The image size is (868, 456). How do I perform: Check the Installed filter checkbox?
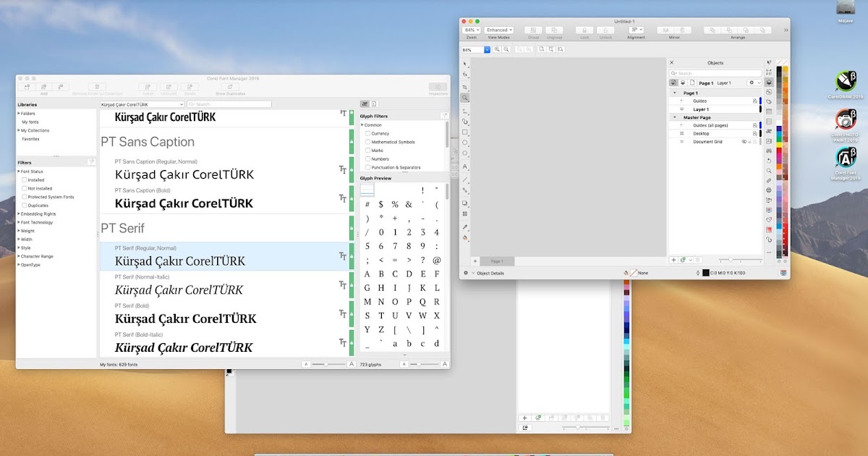point(25,180)
